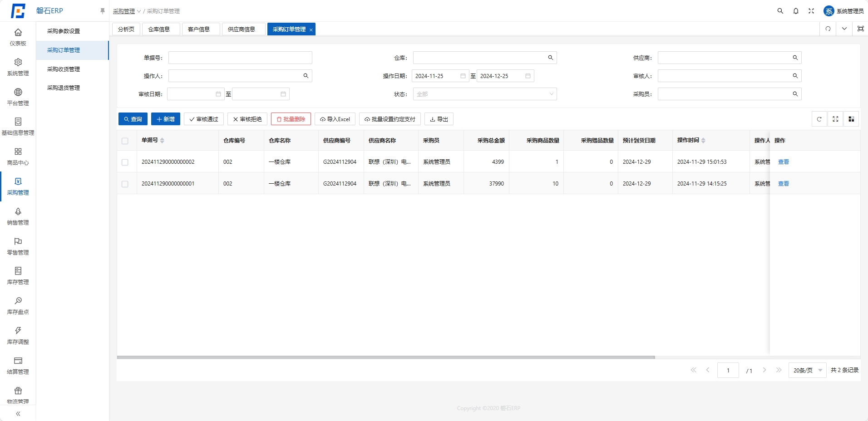The height and width of the screenshot is (421, 868).
Task: Click the 查询 search button
Action: pos(133,119)
